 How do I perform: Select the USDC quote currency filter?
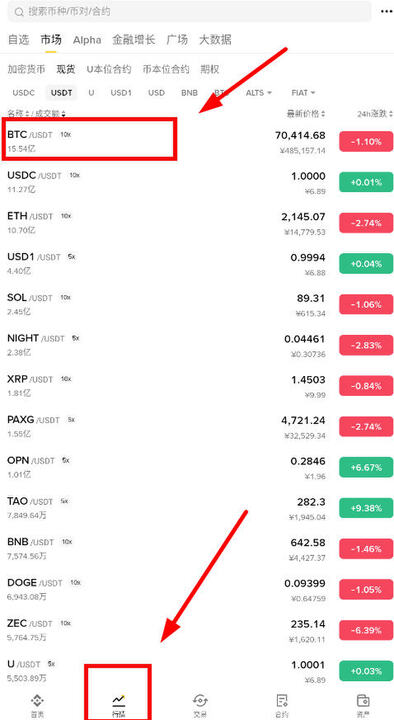23,93
